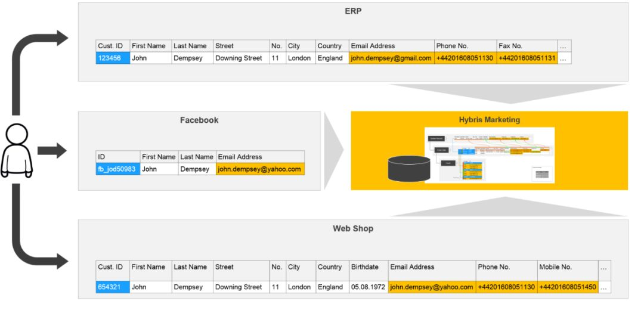Click Web Shop "City" column header
644x310 pixels.
pos(301,271)
